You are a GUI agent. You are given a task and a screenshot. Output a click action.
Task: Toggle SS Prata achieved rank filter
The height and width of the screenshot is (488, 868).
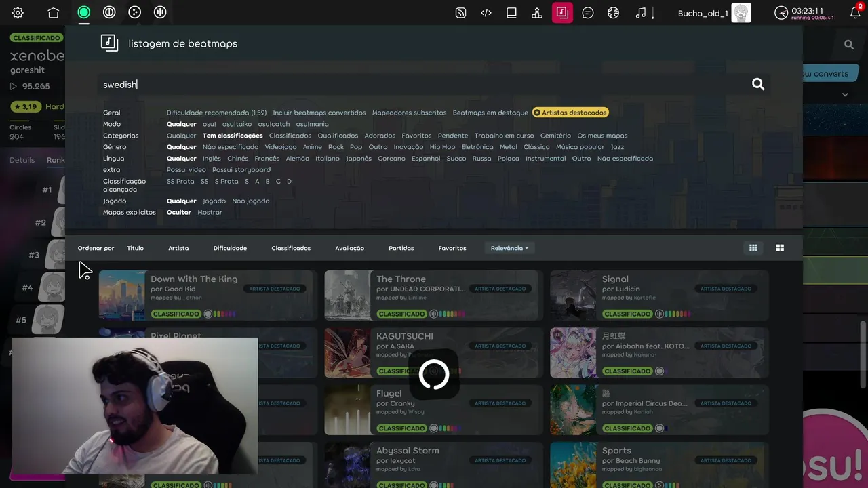[180, 182]
